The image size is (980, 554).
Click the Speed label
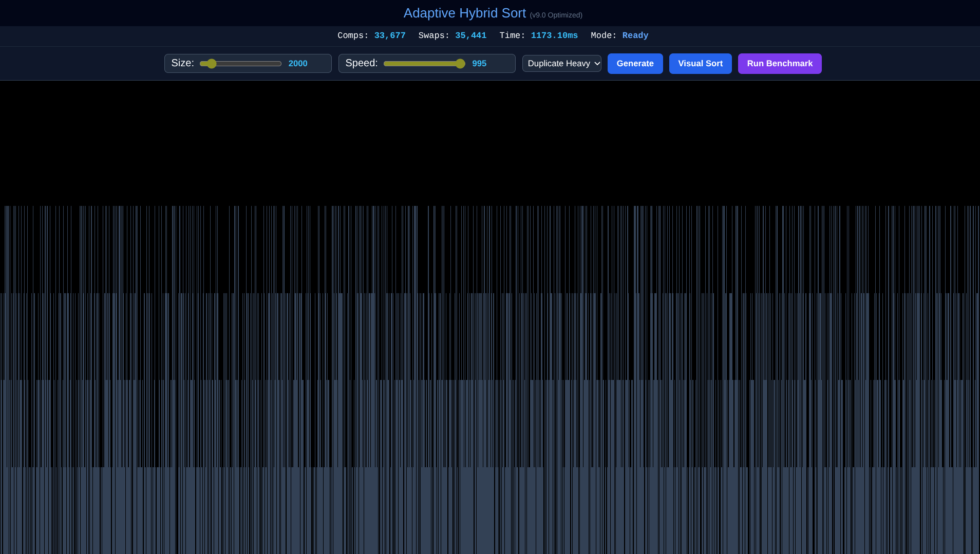click(362, 63)
